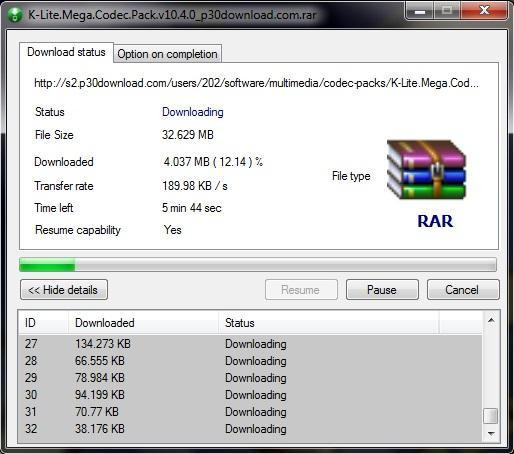Select connection row with ID 31
514x454 pixels.
click(x=250, y=412)
